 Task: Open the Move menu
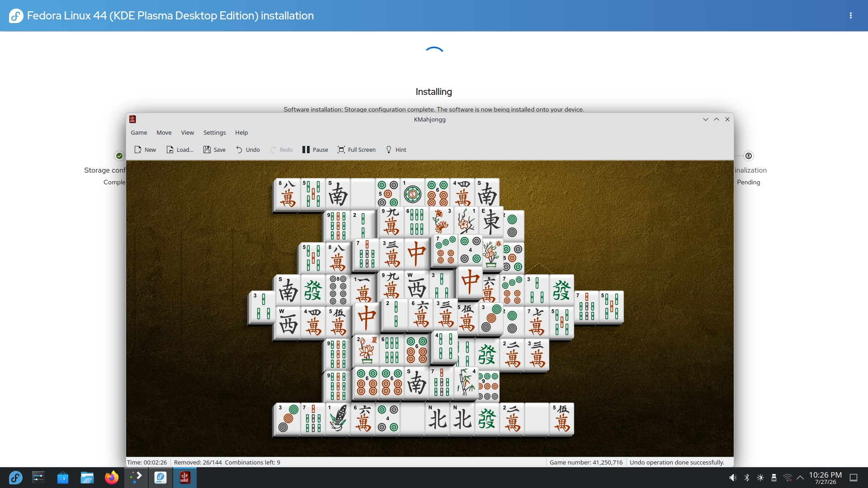coord(164,132)
